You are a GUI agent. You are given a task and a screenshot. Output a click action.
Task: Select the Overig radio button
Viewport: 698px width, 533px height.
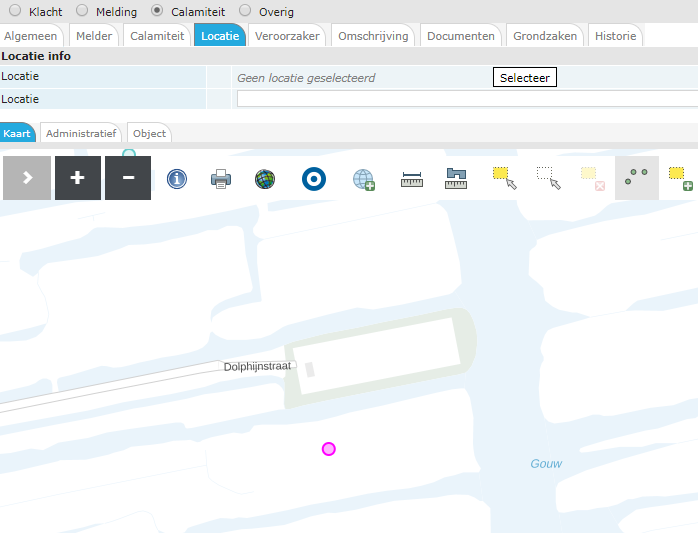[x=246, y=10]
